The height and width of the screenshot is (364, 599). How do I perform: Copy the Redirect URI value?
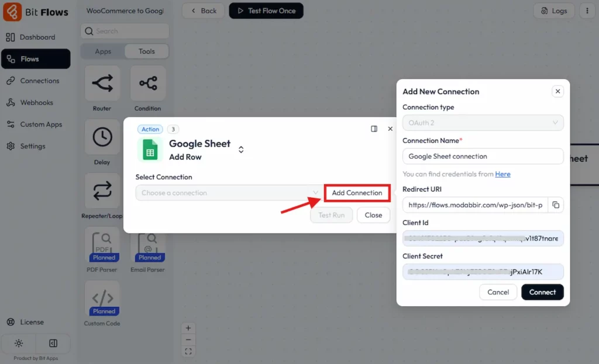click(x=556, y=205)
